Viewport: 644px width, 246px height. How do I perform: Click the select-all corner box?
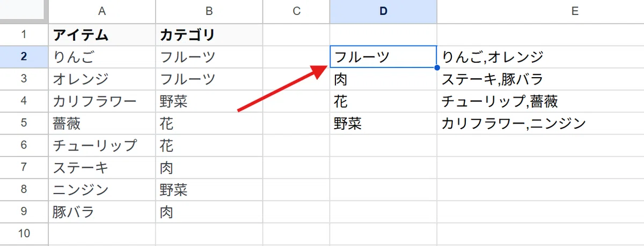click(24, 12)
